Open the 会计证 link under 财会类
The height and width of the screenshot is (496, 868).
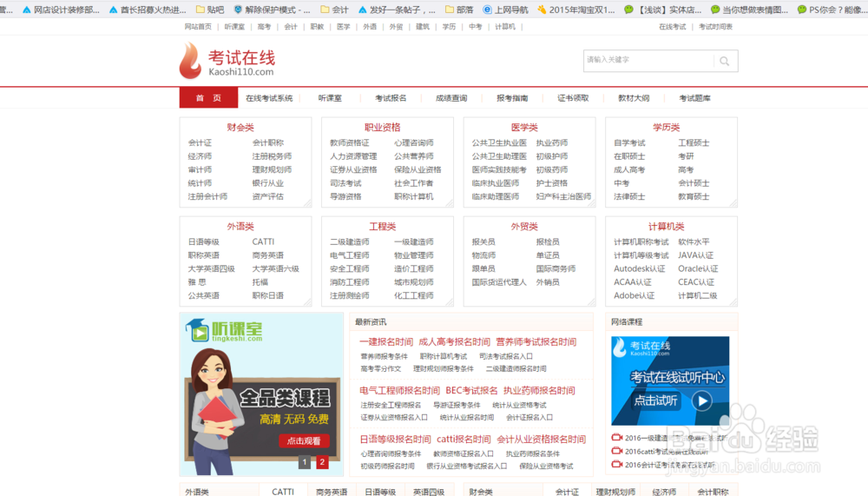tap(200, 143)
